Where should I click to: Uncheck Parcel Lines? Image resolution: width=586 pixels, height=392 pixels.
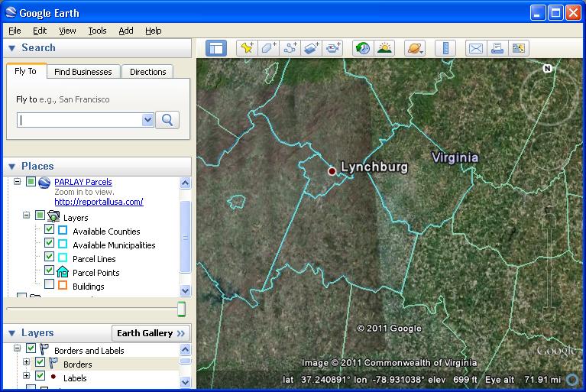[49, 256]
